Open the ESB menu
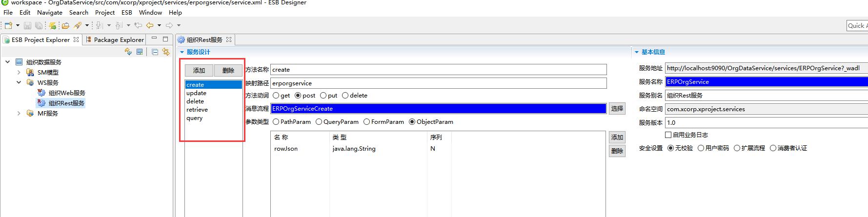Screen dimensions: 868x217 pos(127,12)
